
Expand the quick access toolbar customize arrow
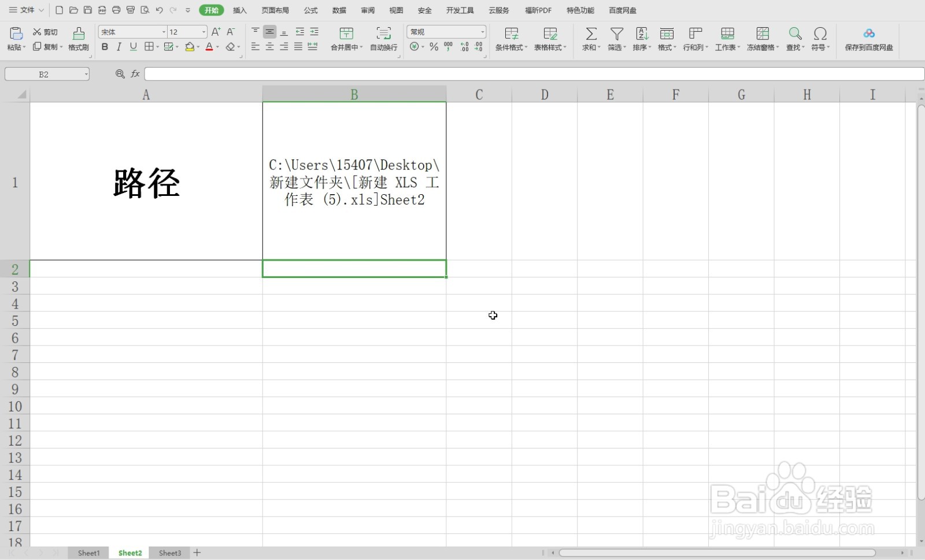[188, 10]
